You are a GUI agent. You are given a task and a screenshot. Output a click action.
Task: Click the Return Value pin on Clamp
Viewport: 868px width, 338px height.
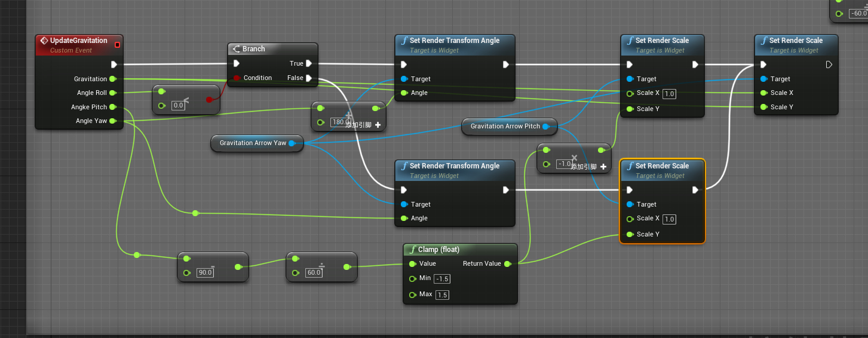(x=507, y=264)
